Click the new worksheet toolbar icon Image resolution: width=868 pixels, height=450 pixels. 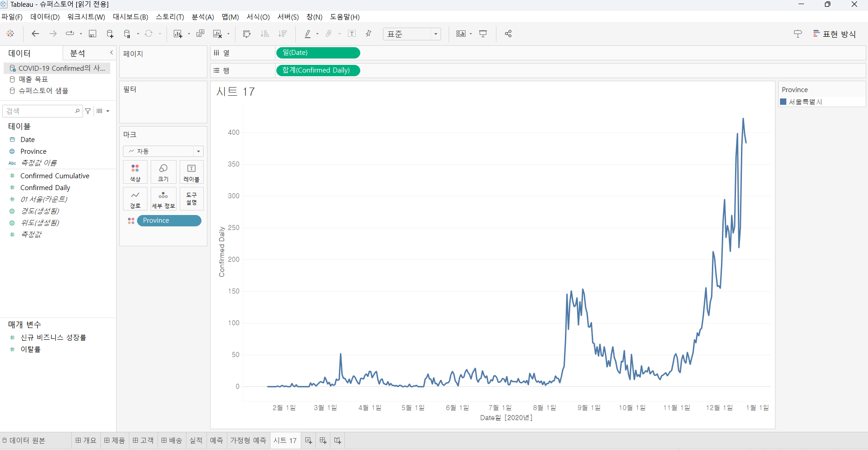click(x=177, y=34)
